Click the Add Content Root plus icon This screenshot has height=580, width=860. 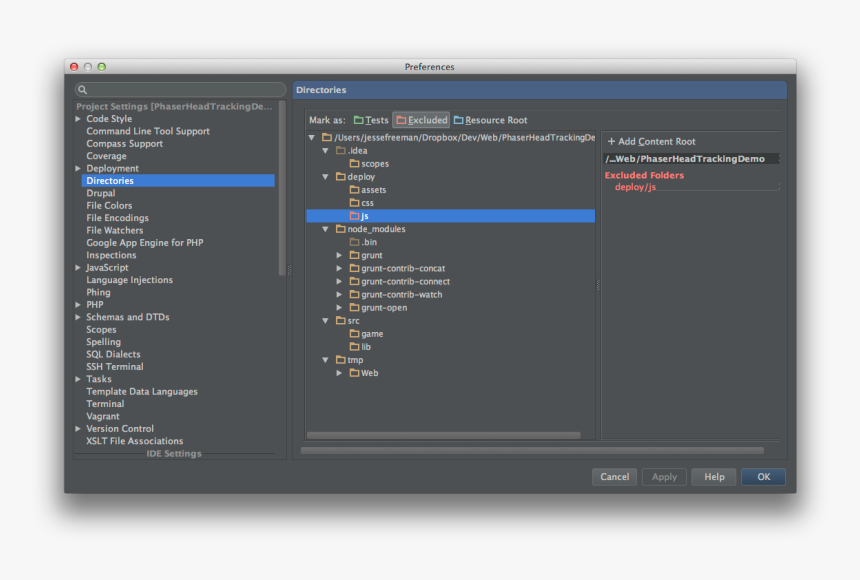(x=609, y=141)
